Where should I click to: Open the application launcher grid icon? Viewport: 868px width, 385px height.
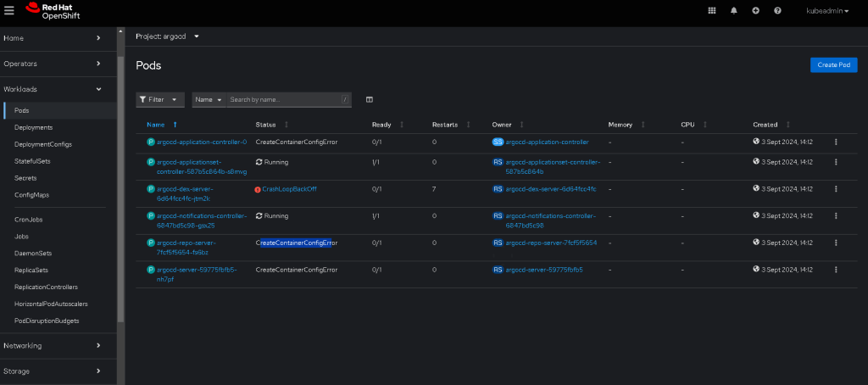click(x=712, y=10)
